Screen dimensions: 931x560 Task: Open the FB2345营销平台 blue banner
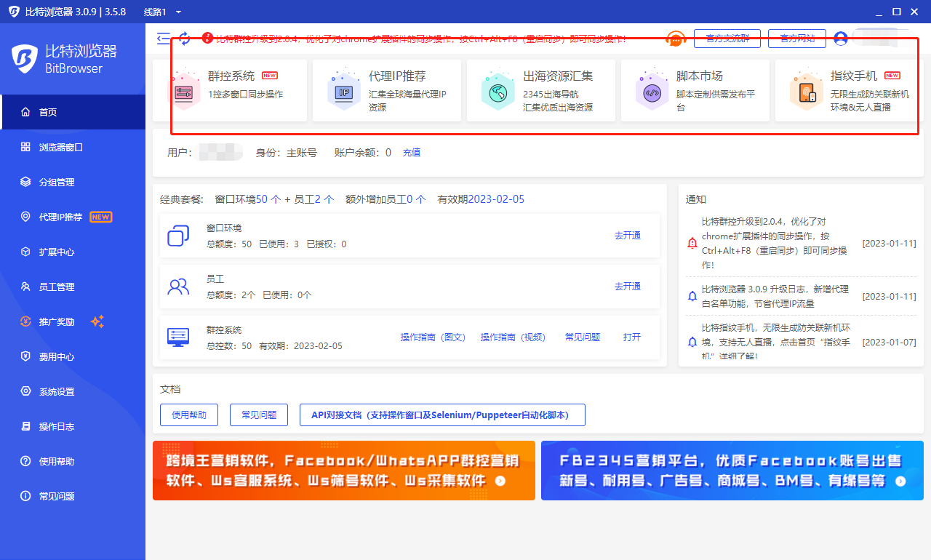click(x=732, y=471)
